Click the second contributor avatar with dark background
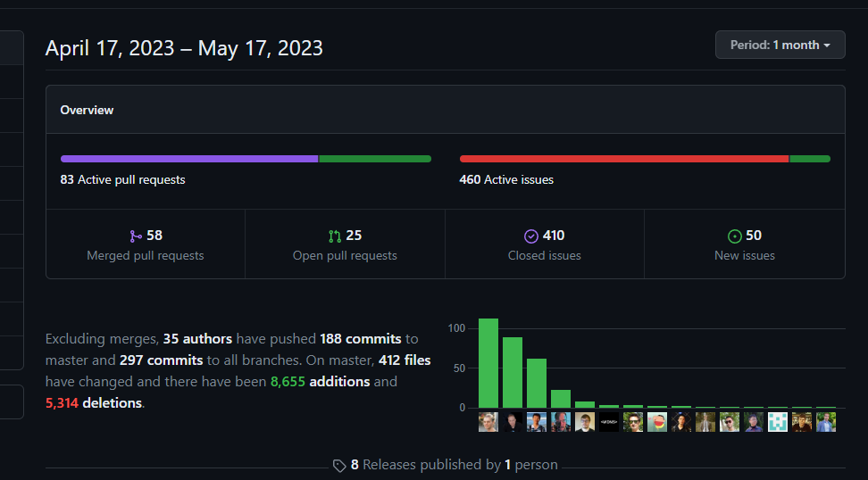The height and width of the screenshot is (480, 868). [x=513, y=422]
